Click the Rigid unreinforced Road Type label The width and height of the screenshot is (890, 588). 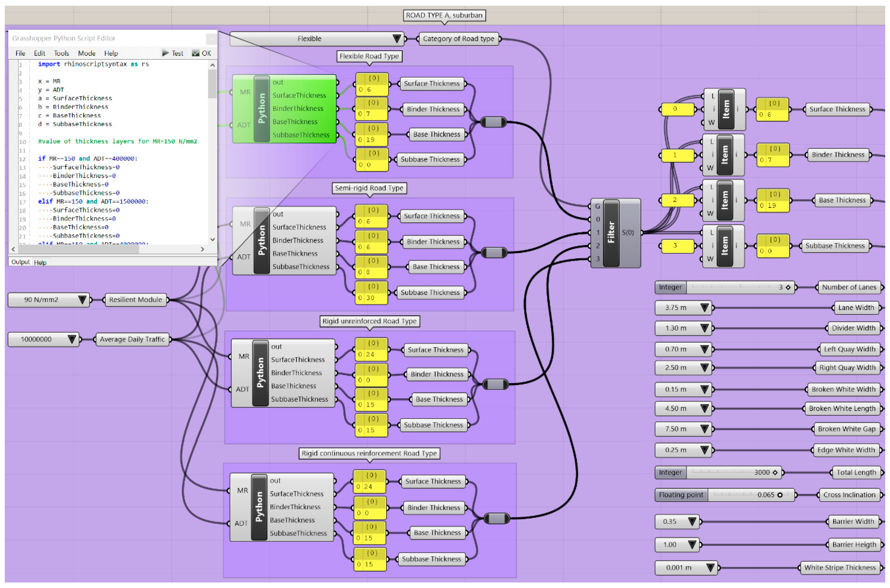[370, 321]
